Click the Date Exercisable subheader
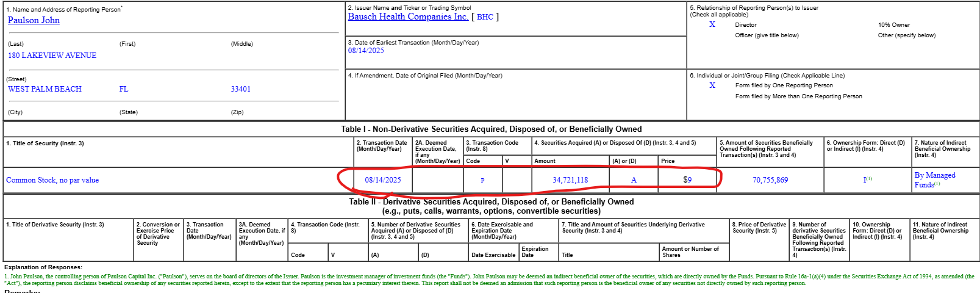 [493, 255]
